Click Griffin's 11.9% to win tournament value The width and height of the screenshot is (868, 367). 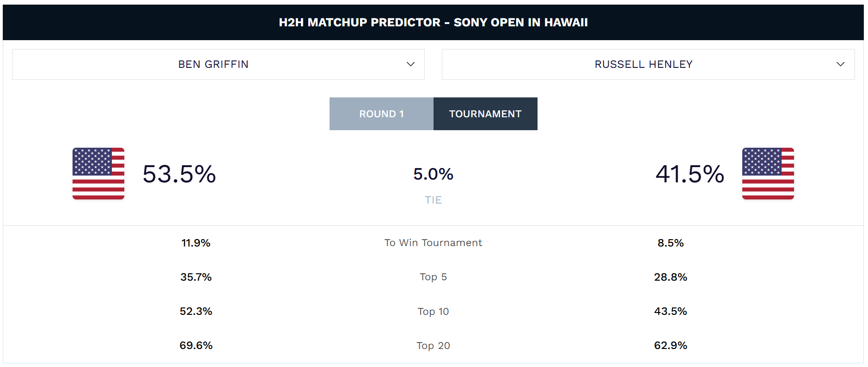click(x=196, y=243)
